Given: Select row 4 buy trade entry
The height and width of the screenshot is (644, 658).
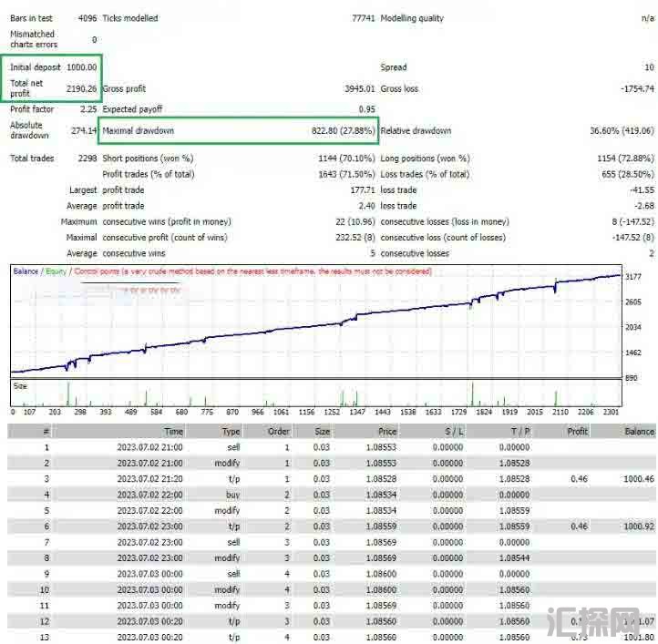Looking at the screenshot, I should [x=233, y=496].
